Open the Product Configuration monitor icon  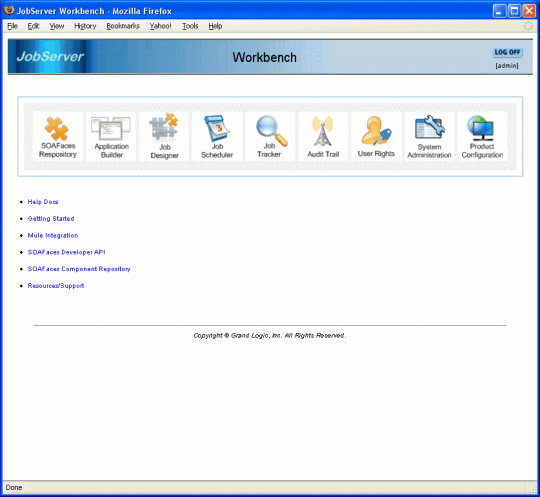tap(481, 128)
